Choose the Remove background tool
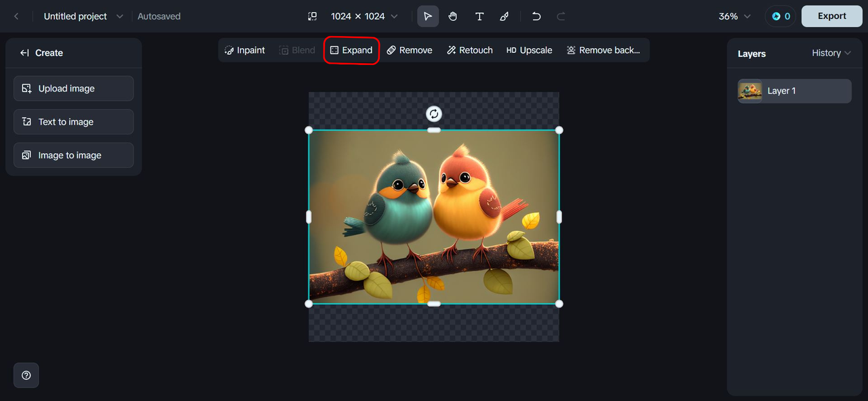The image size is (868, 401). point(603,50)
